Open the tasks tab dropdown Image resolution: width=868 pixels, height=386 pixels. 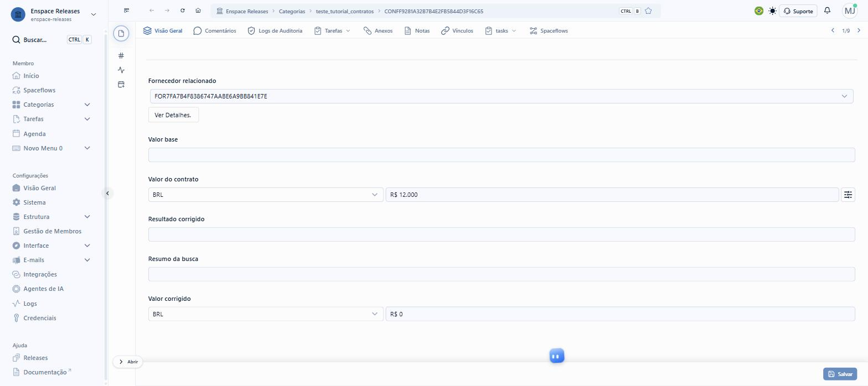pos(500,31)
